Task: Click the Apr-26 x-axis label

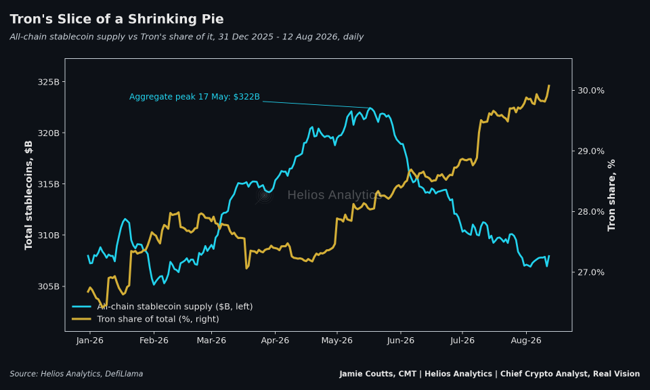Action: pyautogui.click(x=275, y=340)
